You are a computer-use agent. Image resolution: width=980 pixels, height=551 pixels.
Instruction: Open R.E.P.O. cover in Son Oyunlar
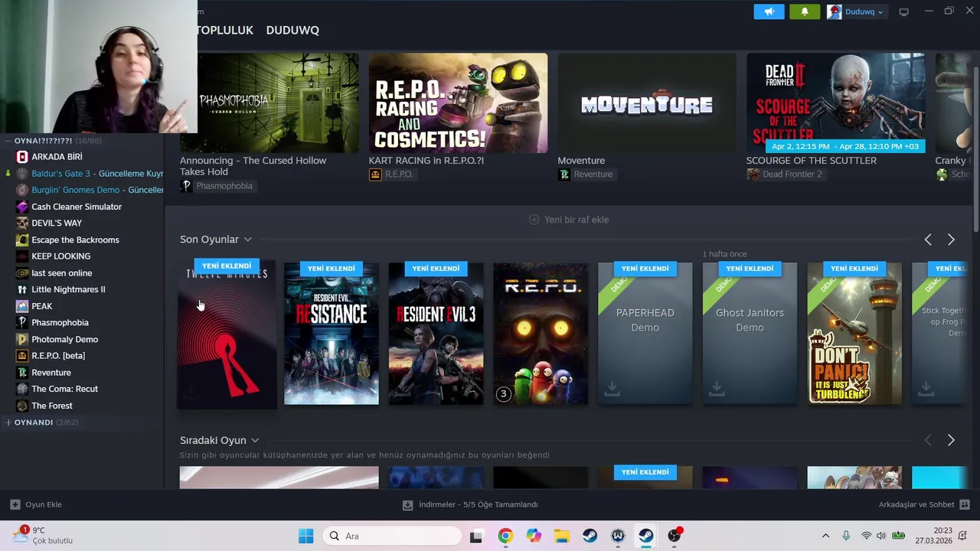click(541, 334)
